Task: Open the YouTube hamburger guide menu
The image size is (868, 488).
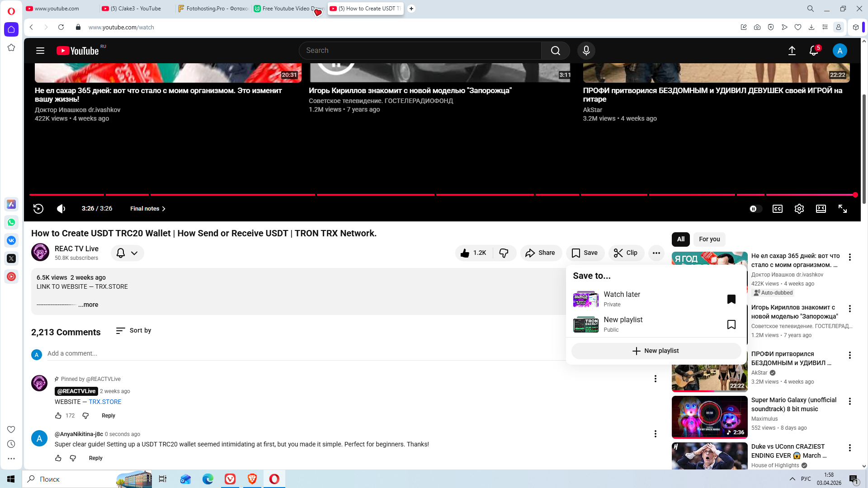Action: coord(40,51)
